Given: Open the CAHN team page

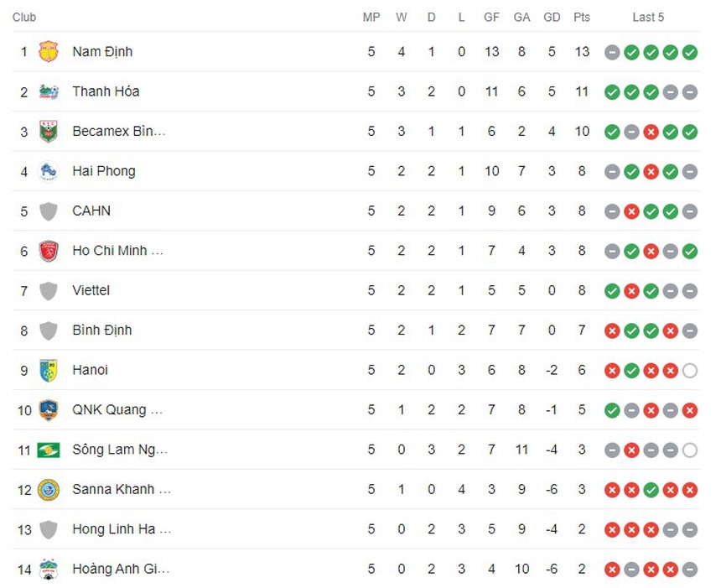Looking at the screenshot, I should coord(91,211).
